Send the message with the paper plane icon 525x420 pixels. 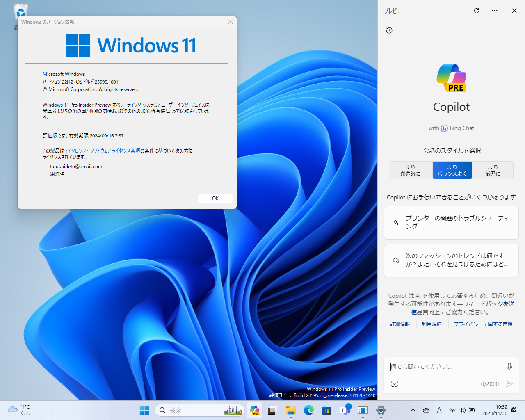509,384
